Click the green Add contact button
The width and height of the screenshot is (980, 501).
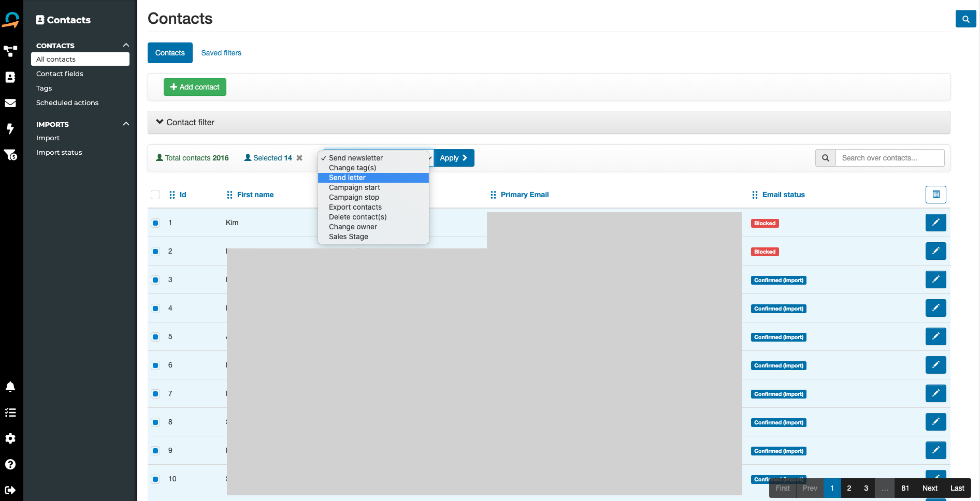click(195, 87)
